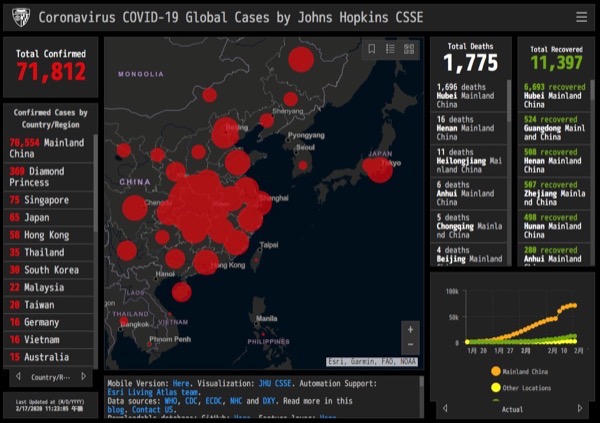Open the hamburger menu in the header
Viewport: 600px width, 423px height.
pyautogui.click(x=581, y=17)
